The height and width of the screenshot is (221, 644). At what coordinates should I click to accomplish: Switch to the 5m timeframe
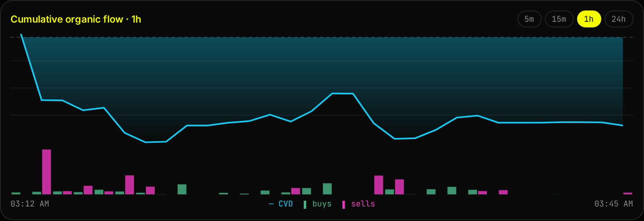529,19
